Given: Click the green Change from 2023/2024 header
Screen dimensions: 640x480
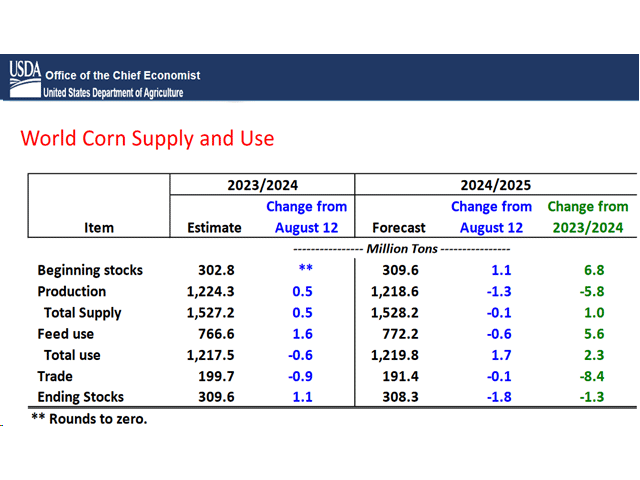Looking at the screenshot, I should [588, 217].
